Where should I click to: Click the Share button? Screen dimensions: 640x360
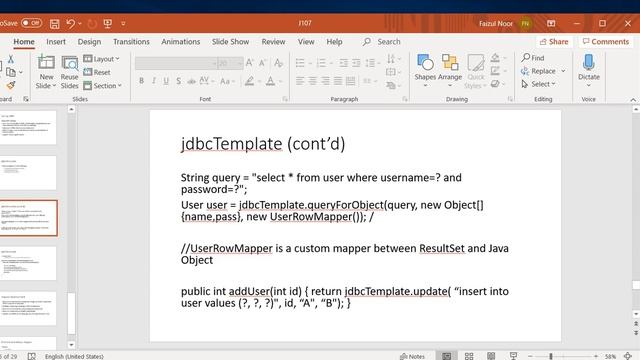[554, 42]
